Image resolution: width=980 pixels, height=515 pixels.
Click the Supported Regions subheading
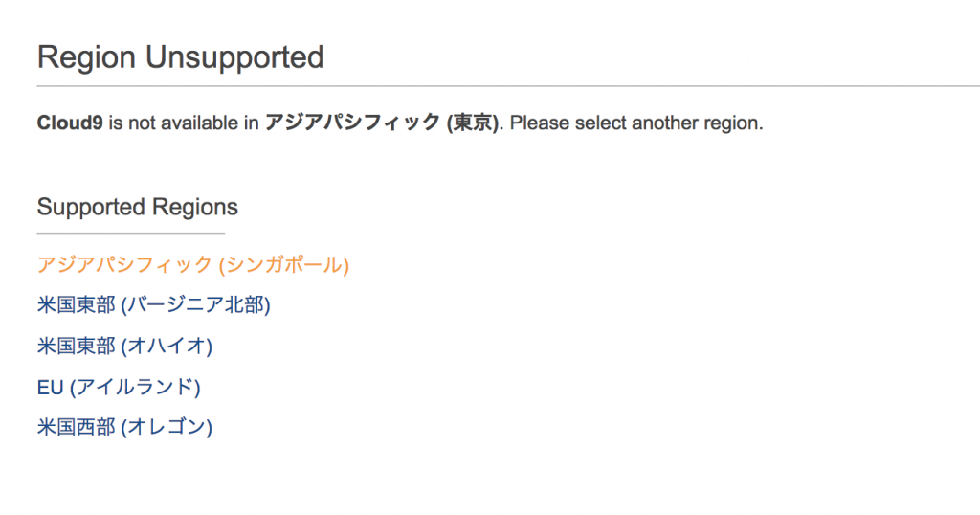point(138,207)
